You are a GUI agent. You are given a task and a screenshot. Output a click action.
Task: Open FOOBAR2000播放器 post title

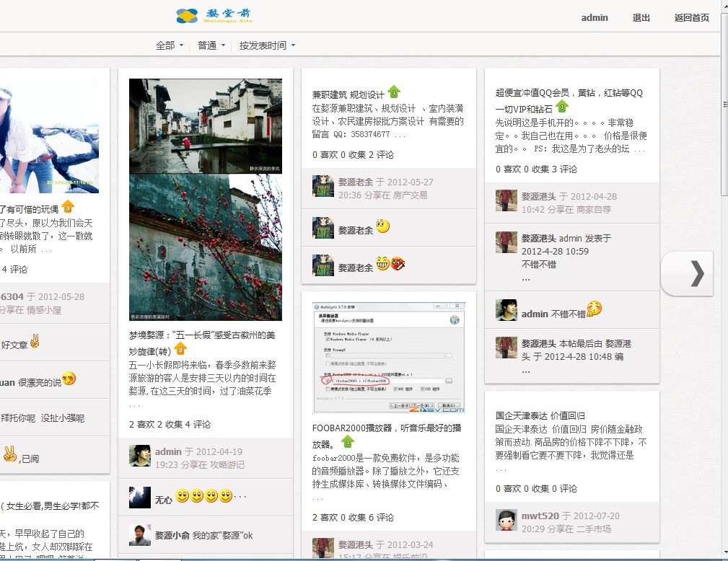point(386,436)
